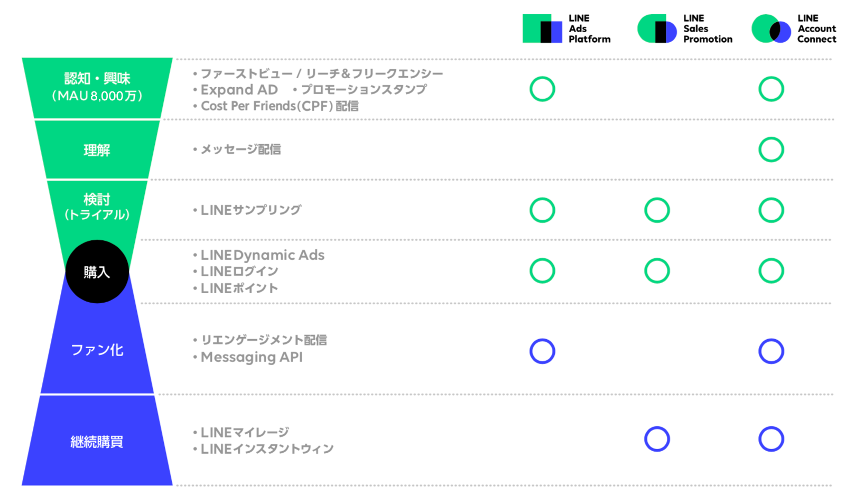Click the LINE Account Connect logo icon
The image size is (855, 504).
[771, 29]
